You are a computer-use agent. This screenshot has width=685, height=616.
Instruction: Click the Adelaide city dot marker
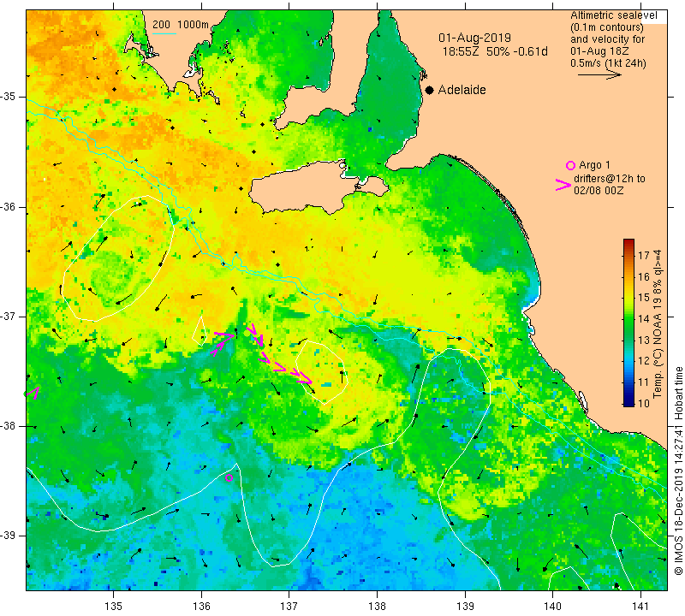[x=430, y=90]
